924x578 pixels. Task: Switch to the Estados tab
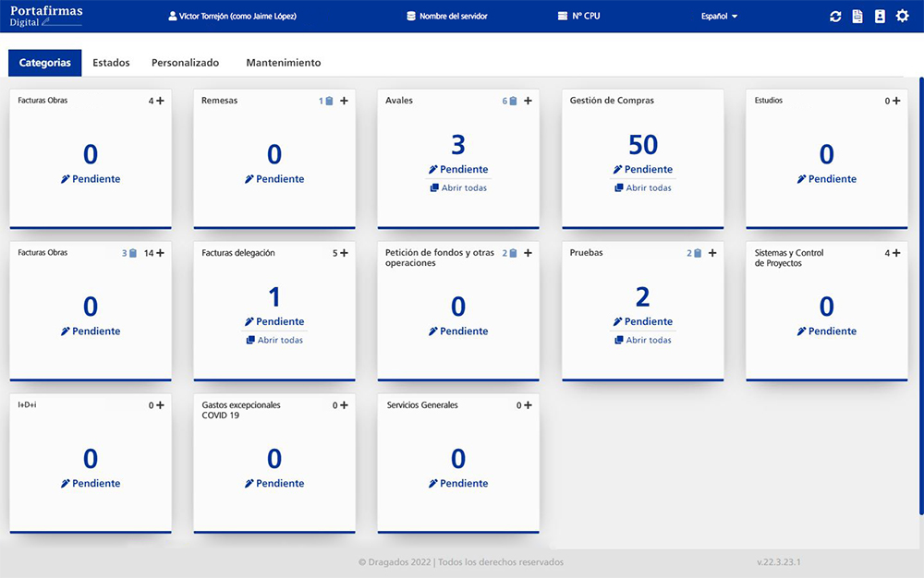coord(111,63)
